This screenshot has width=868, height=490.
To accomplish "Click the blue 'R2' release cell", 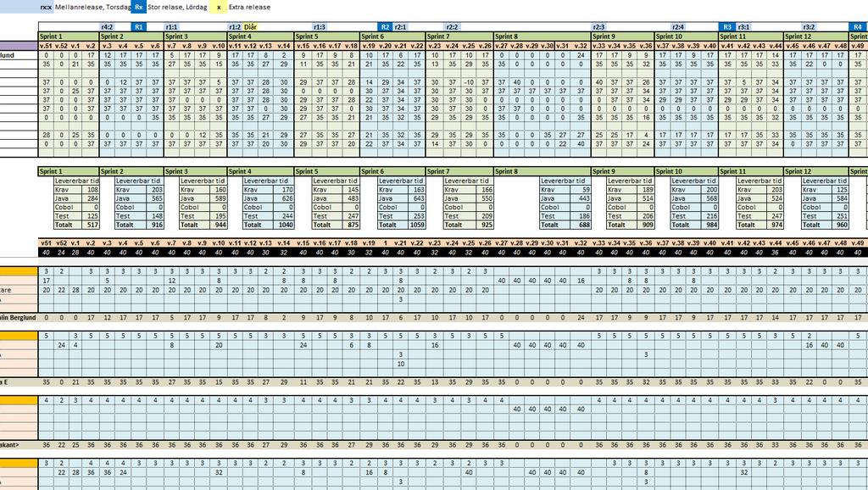I will click(x=386, y=26).
